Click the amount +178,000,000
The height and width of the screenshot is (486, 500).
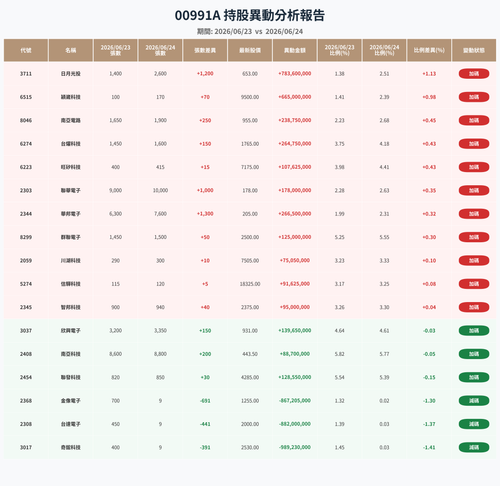coord(295,190)
